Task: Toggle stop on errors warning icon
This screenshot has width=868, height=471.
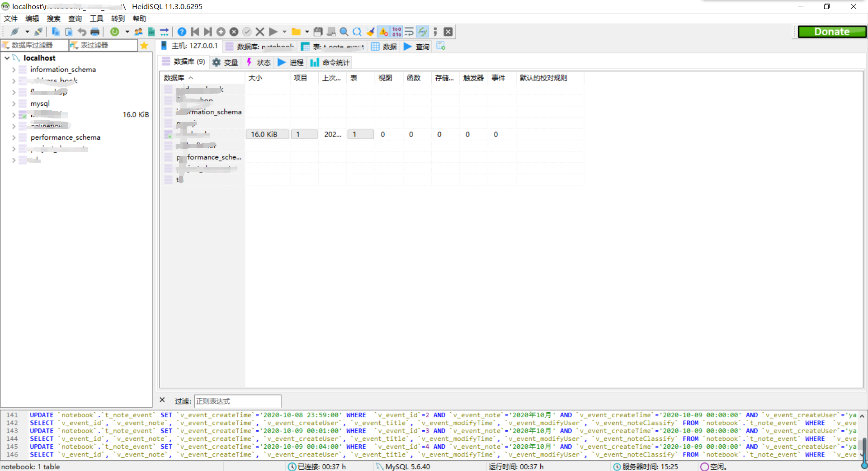Action: [x=383, y=32]
